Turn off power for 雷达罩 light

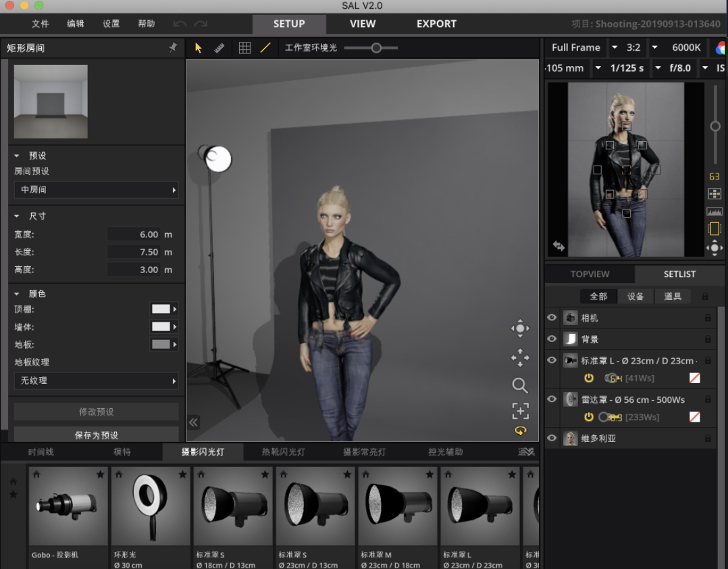pos(588,417)
